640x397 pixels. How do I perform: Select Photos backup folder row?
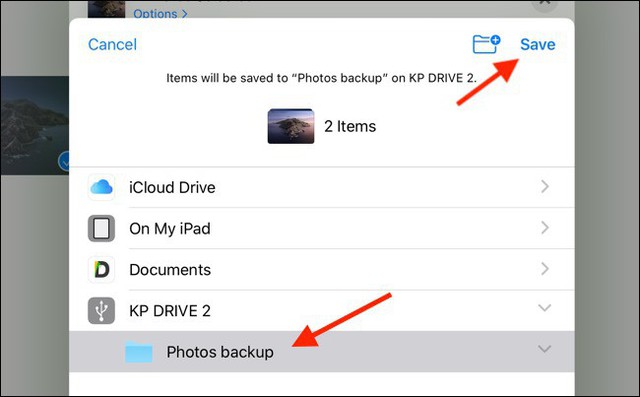pos(322,352)
